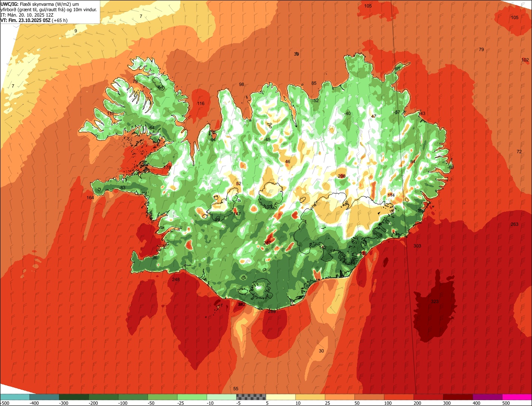The height and width of the screenshot is (406, 532).
Task: Click the legend swatch between 200 and 300
Action: (428, 397)
